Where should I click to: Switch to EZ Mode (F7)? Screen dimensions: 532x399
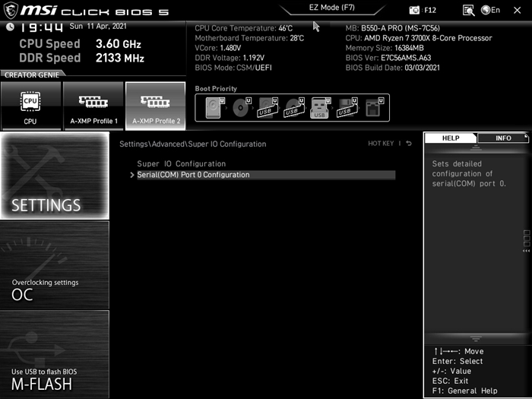[x=332, y=8]
